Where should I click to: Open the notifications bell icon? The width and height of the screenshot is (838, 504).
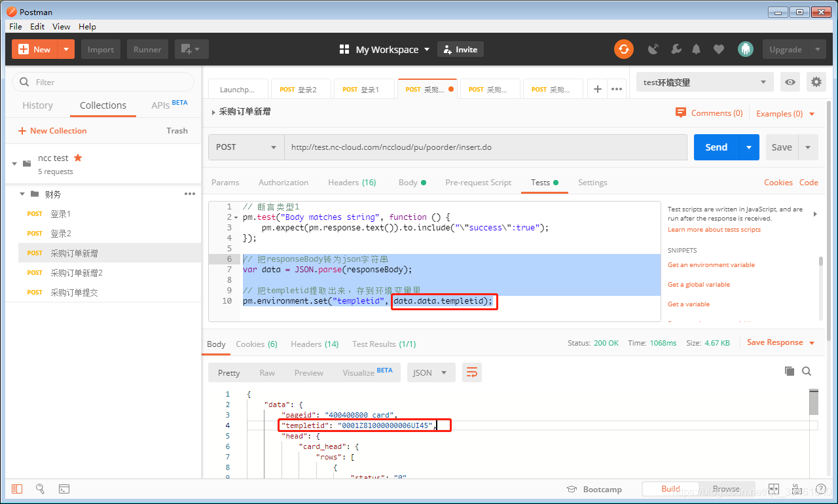click(x=697, y=49)
